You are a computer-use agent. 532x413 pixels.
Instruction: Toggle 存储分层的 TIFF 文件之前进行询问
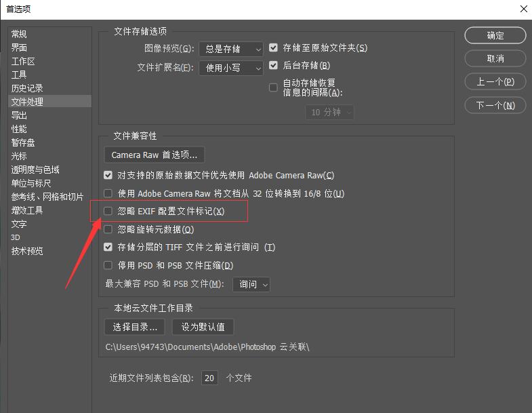108,247
